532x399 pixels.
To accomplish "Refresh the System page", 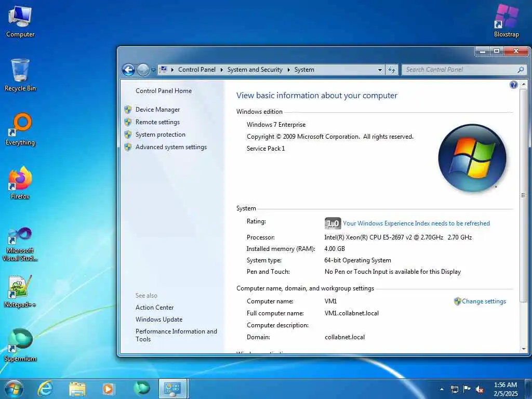I will click(x=392, y=70).
